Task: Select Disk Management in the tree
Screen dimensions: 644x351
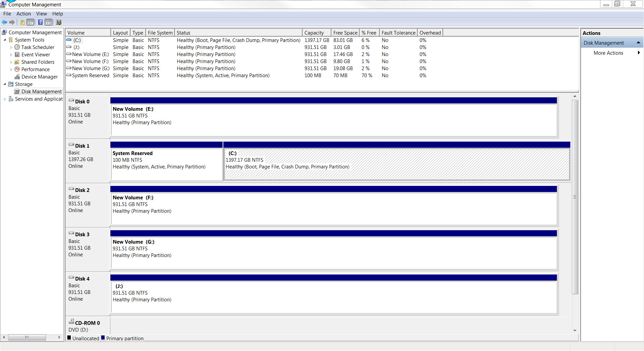Action: click(42, 92)
